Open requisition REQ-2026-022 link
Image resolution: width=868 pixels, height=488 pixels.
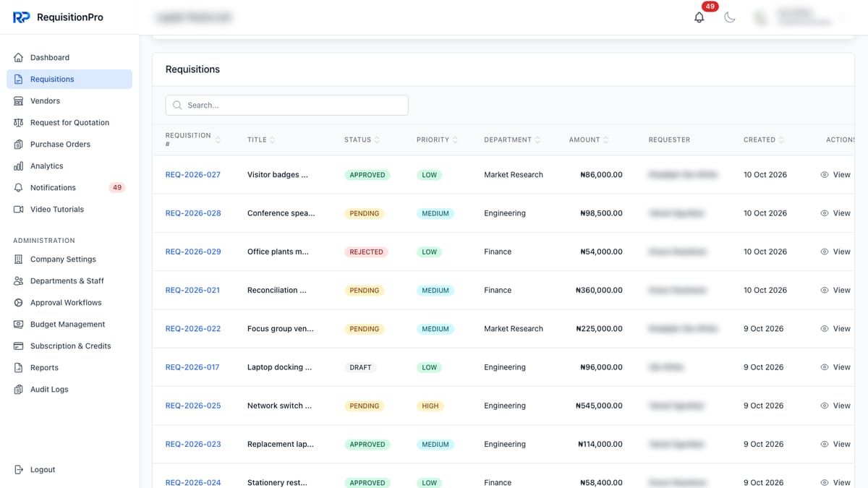coord(193,329)
